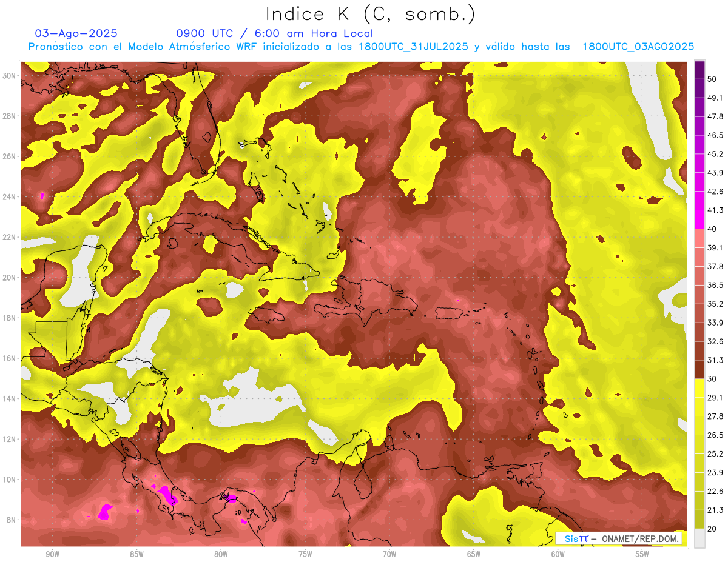Click the latitude label "10N"
Screen dimensions: 728x562
coord(10,480)
